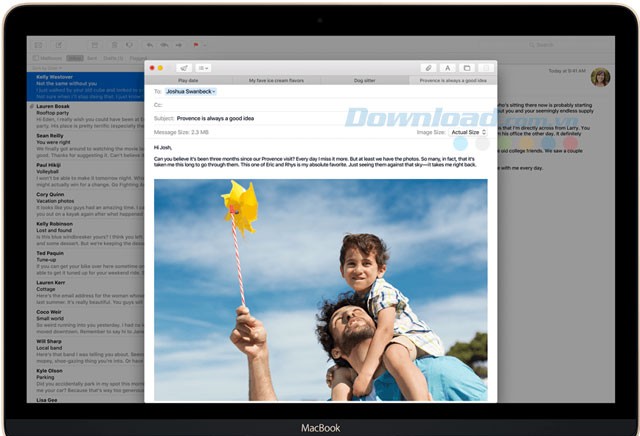Image resolution: width=640 pixels, height=436 pixels.
Task: Compose new message icon in Mail toolbar
Action: [x=59, y=45]
